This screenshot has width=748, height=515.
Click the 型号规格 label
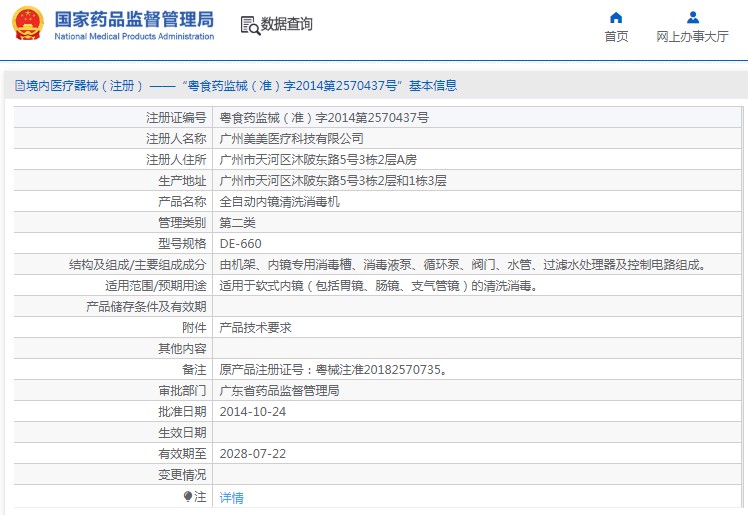point(182,244)
